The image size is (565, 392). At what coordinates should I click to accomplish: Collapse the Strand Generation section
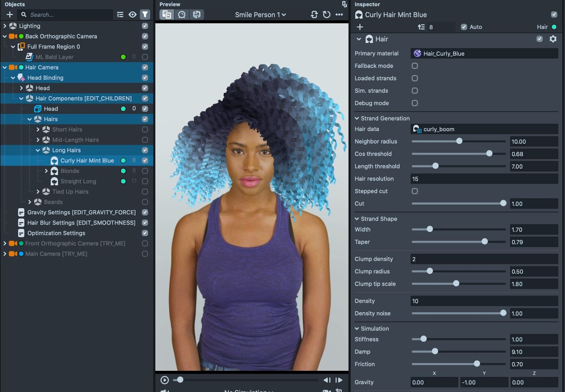tap(357, 118)
